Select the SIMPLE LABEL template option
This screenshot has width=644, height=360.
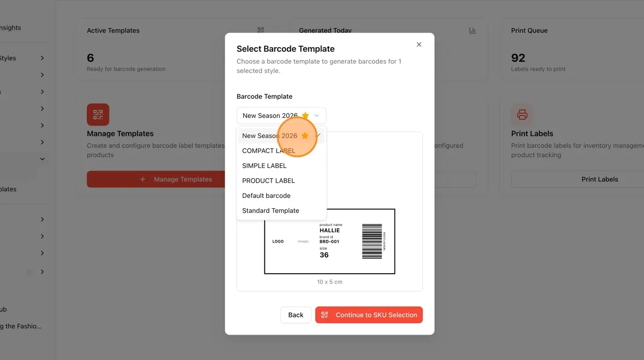click(x=281, y=166)
